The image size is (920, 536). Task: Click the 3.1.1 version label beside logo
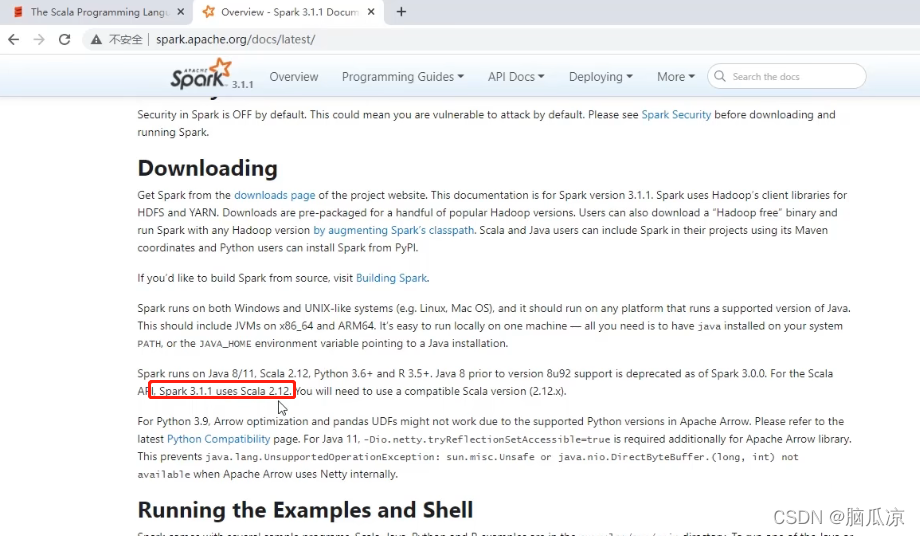[242, 84]
